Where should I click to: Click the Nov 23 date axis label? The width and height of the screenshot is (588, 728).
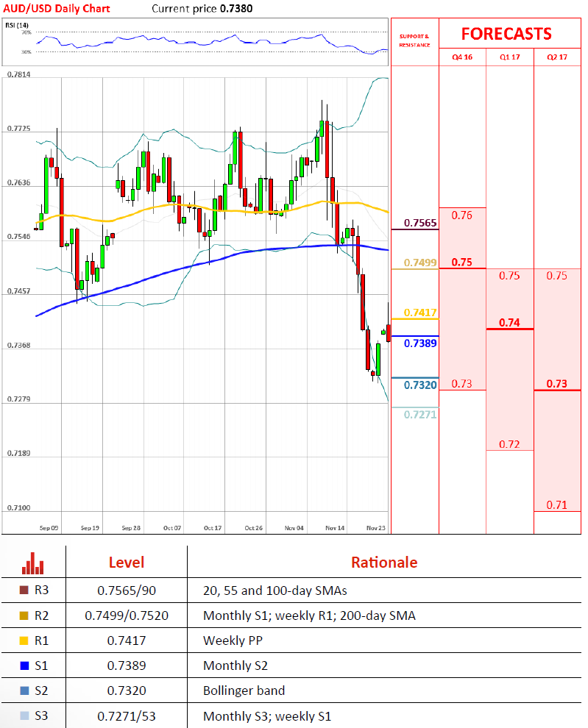tap(375, 529)
